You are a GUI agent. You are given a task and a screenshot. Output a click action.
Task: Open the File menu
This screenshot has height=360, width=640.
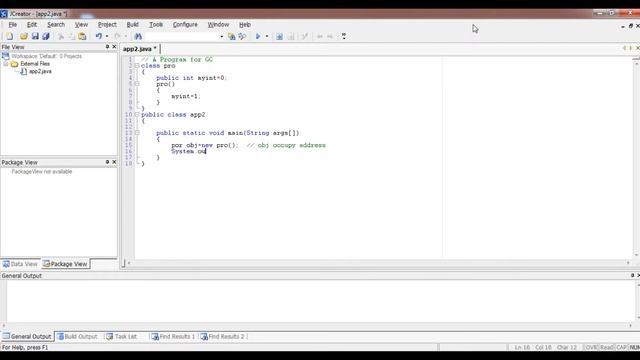point(13,25)
